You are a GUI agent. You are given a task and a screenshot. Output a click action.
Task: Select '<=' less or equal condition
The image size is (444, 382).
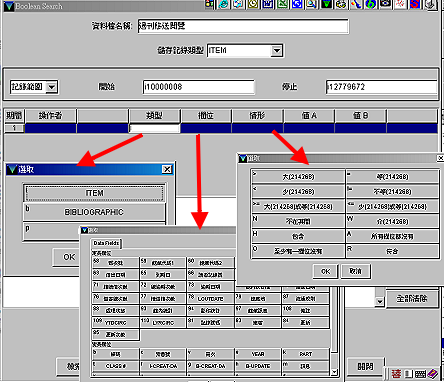tap(392, 207)
